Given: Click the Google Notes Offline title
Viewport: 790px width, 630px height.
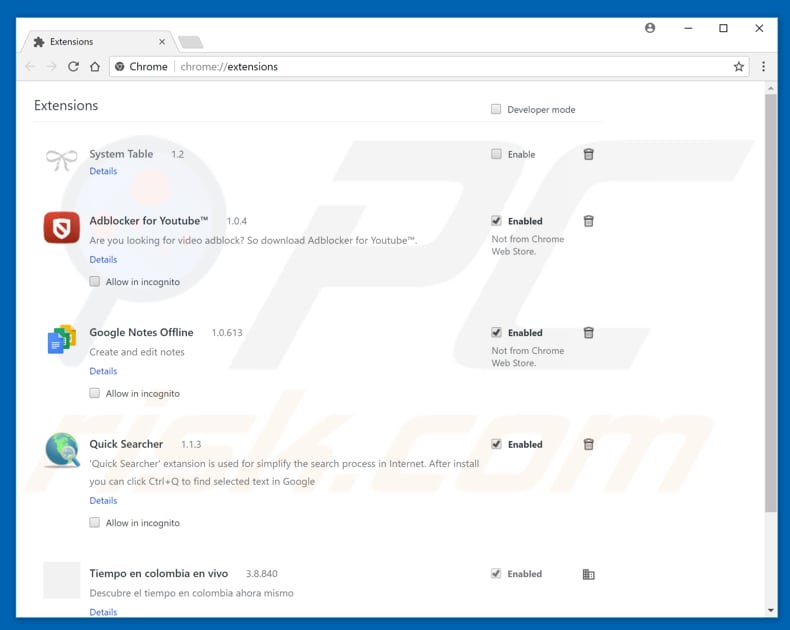Looking at the screenshot, I should 142,333.
